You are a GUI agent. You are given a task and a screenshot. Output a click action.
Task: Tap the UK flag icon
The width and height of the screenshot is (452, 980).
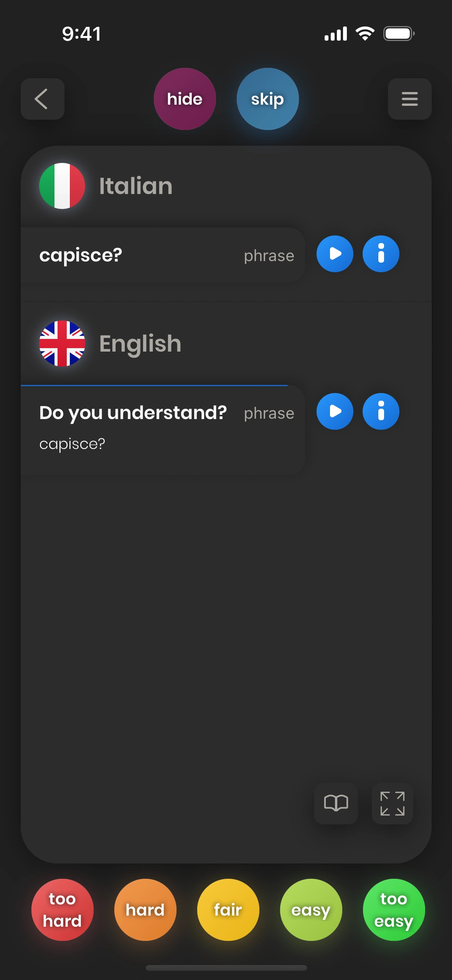click(x=62, y=344)
